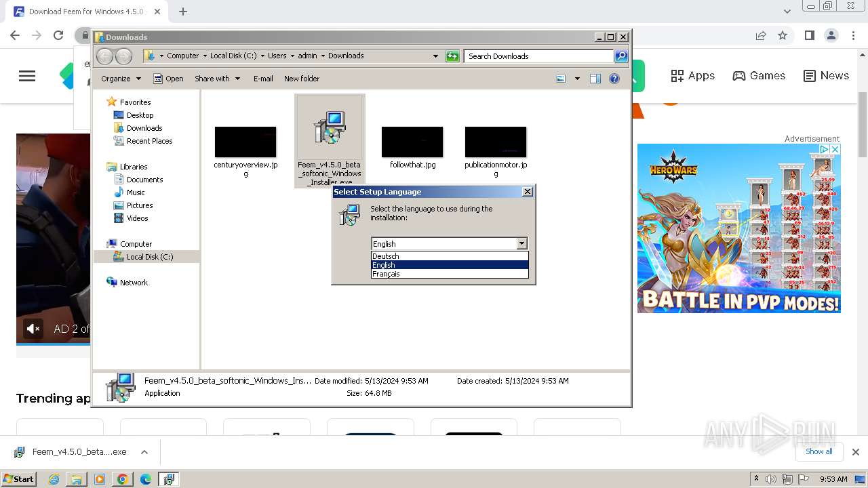Image resolution: width=868 pixels, height=488 pixels.
Task: Open Recent Places in navigation pane
Action: click(149, 141)
